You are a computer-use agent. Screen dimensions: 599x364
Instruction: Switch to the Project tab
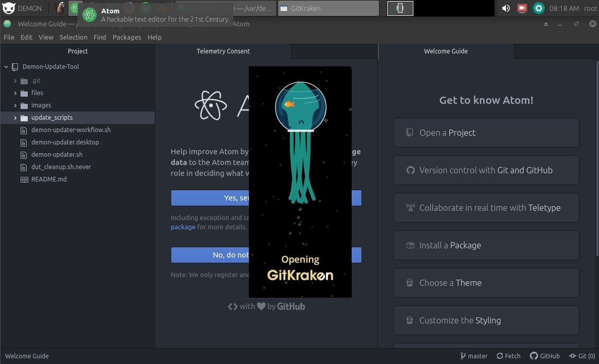pyautogui.click(x=78, y=51)
